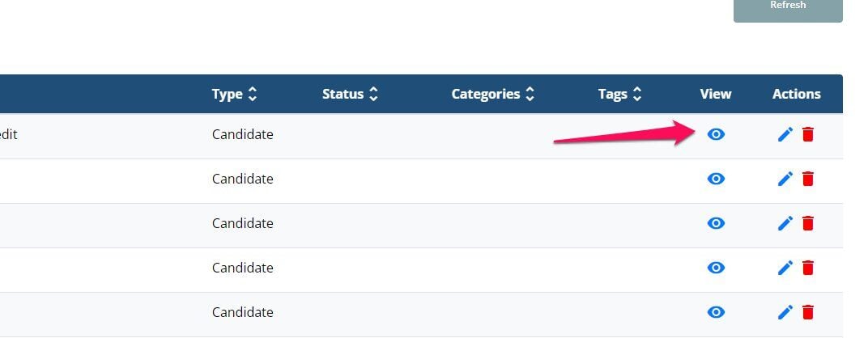Edit the fourth row with the pencil icon

[x=785, y=267]
